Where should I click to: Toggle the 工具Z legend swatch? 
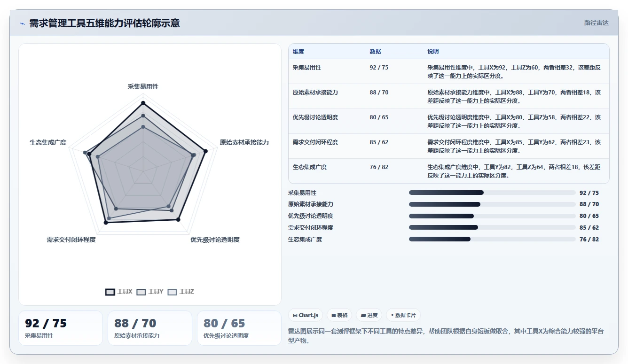pyautogui.click(x=173, y=292)
